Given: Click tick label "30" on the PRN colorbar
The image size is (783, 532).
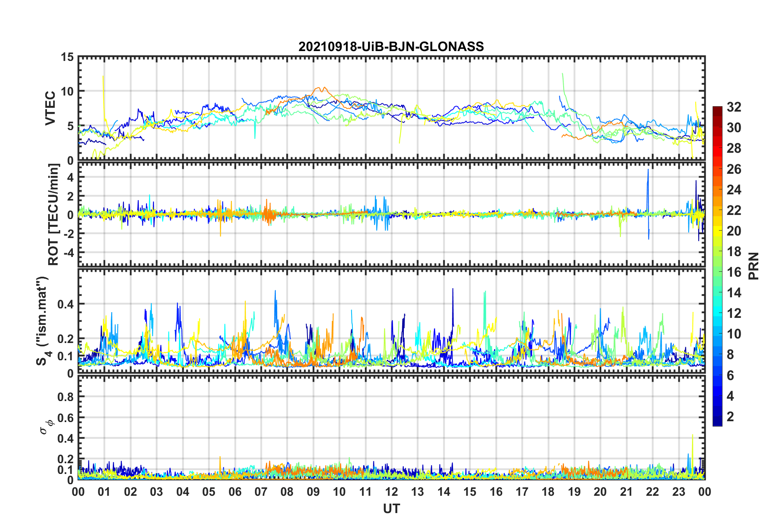Looking at the screenshot, I should coord(734,128).
